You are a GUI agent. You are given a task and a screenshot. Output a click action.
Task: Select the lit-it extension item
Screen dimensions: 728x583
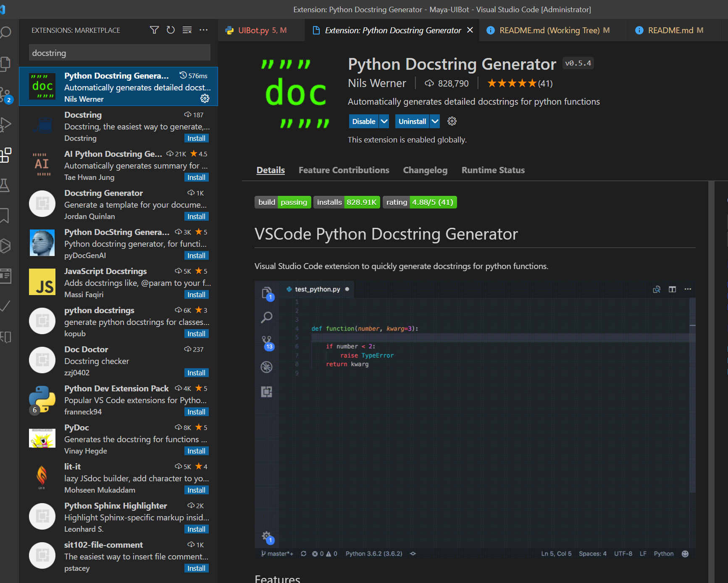[118, 478]
